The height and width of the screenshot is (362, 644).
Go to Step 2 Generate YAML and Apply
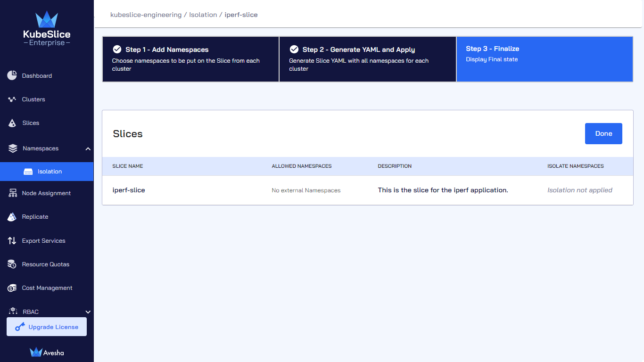(368, 59)
